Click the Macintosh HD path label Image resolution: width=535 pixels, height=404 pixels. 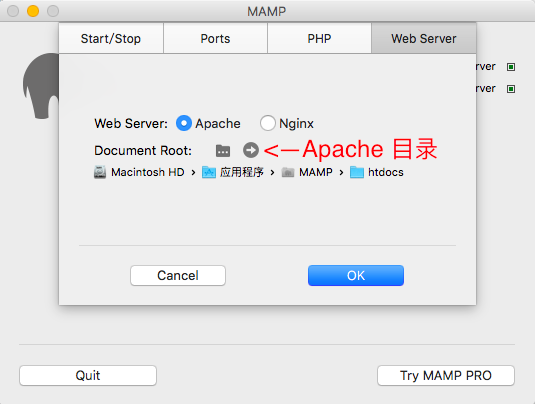148,172
